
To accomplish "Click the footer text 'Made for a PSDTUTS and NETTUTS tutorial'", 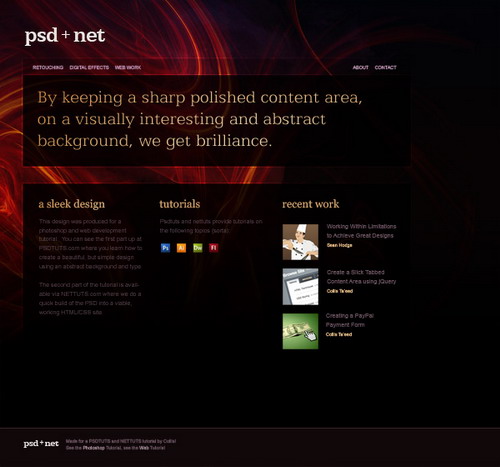I will pos(121,441).
